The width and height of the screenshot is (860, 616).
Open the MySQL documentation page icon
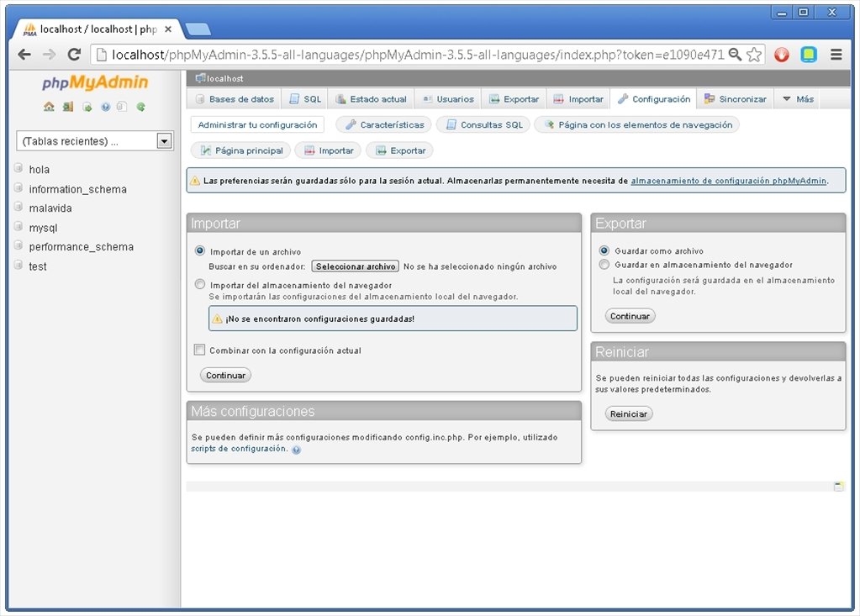coord(122,107)
